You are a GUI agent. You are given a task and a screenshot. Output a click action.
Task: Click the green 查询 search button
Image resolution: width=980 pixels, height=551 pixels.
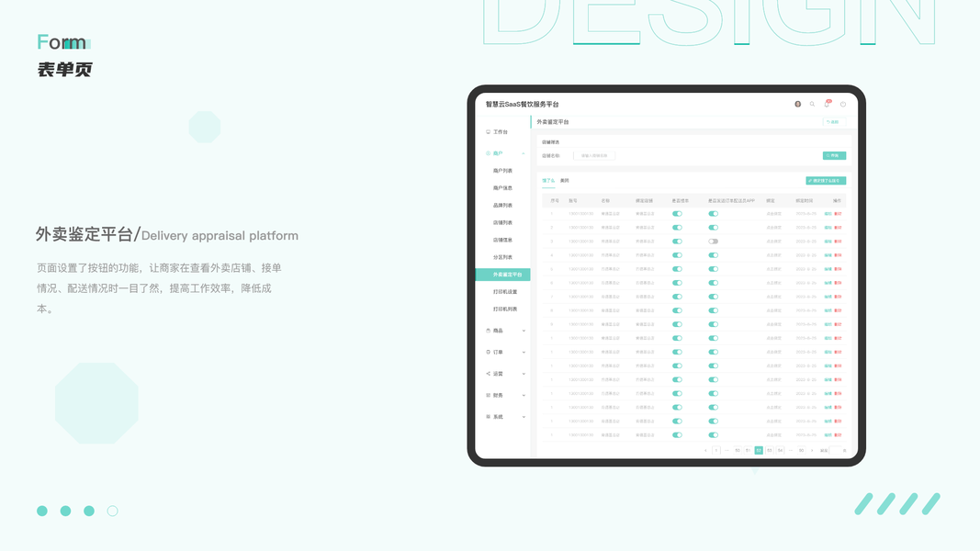point(834,155)
